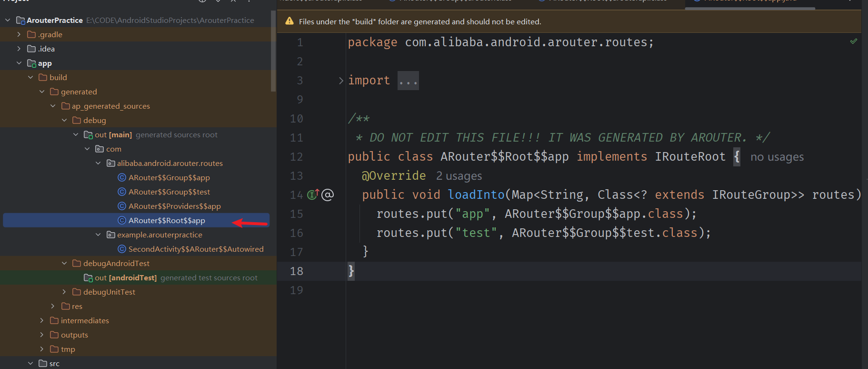Viewport: 868px width, 369px height.
Task: Expand folded import block arrow
Action: coord(341,81)
